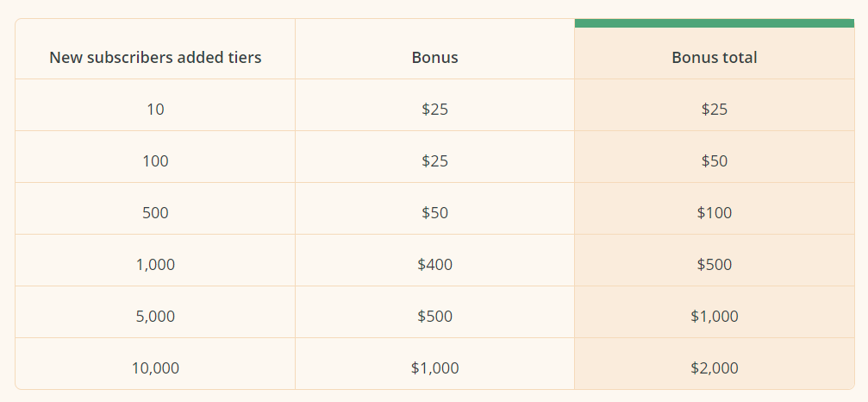The image size is (868, 402).
Task: Click the $100 bonus total cell
Action: tap(714, 213)
